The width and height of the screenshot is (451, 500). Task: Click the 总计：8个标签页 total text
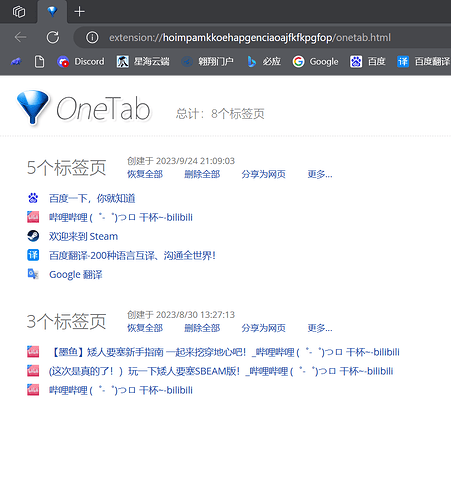pos(220,114)
